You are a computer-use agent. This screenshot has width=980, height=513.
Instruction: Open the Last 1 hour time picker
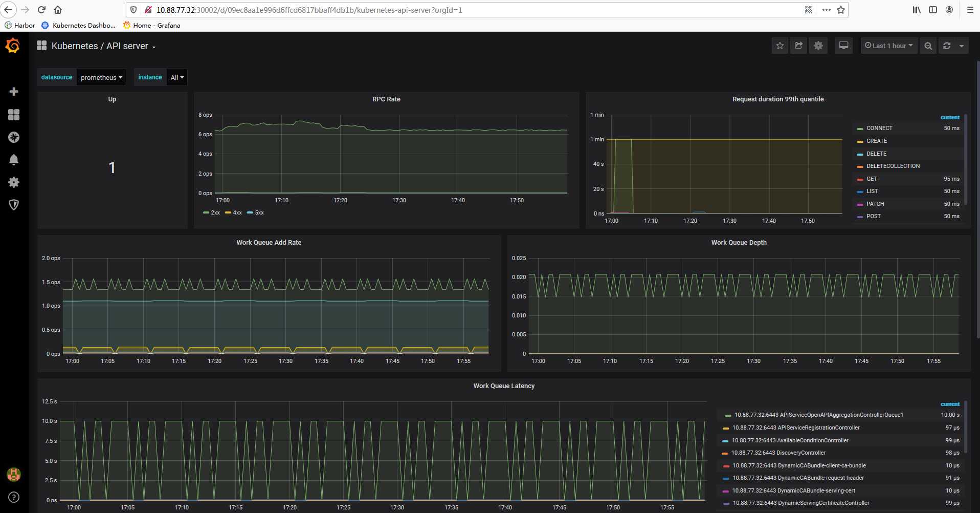889,46
